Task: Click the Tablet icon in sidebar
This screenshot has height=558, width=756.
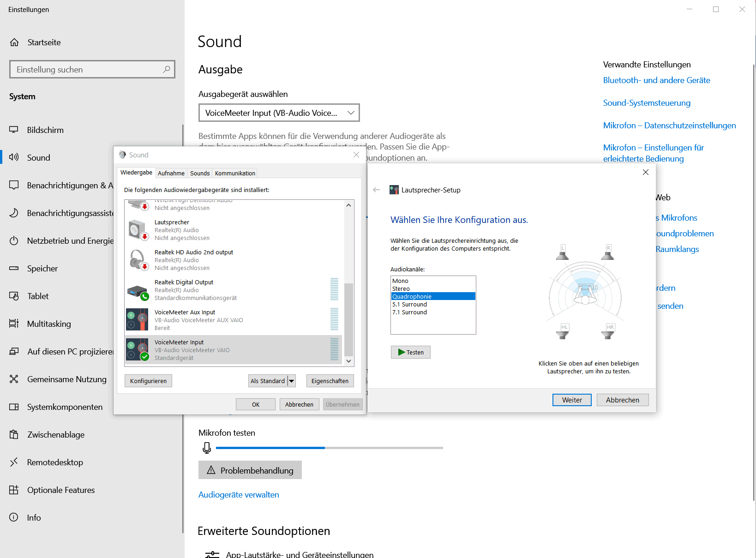Action: click(x=14, y=296)
